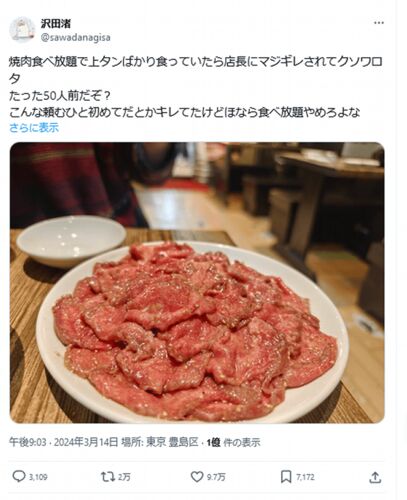This screenshot has height=500, width=407.
Task: Click the 3,109 reply count
Action: click(38, 477)
